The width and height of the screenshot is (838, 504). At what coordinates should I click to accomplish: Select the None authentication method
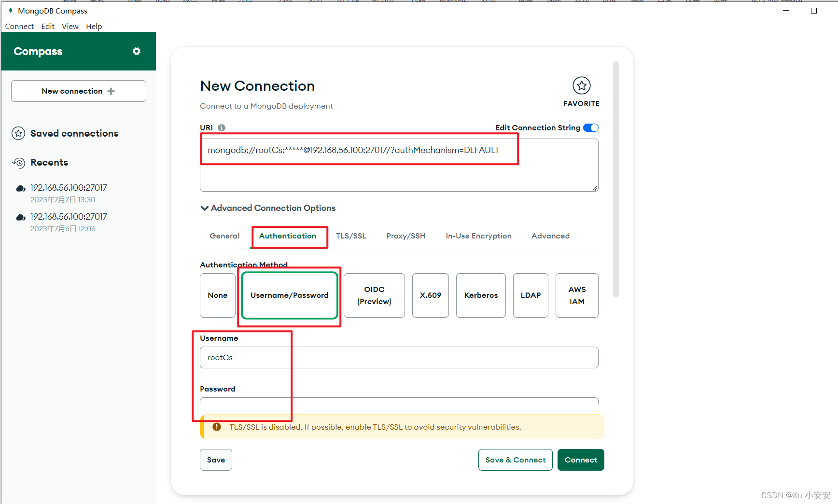[217, 295]
